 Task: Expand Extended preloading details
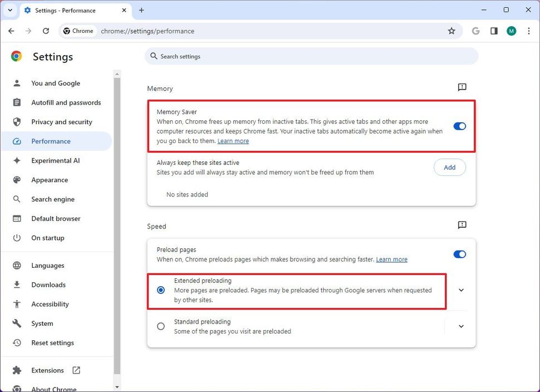coord(460,290)
